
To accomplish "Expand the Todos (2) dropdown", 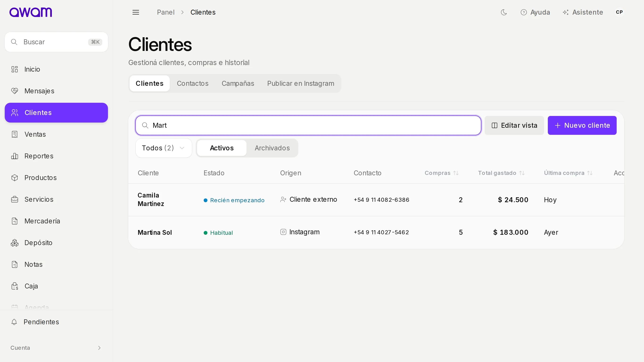I will click(164, 148).
